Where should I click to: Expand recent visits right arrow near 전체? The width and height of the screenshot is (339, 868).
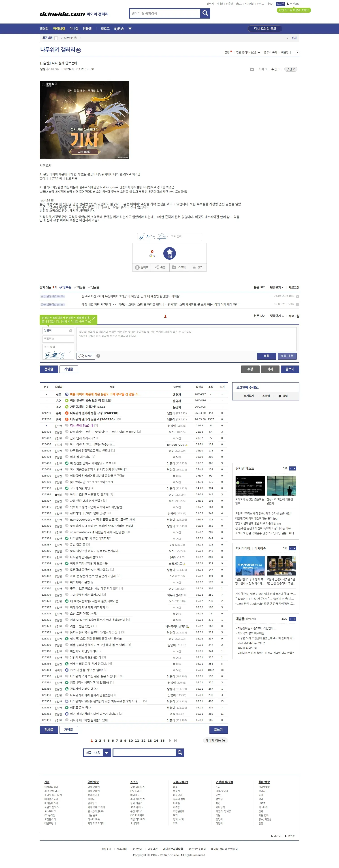tap(287, 38)
